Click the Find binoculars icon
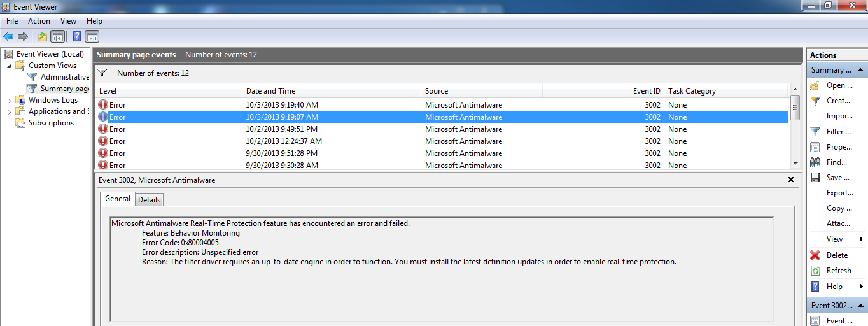 click(815, 162)
